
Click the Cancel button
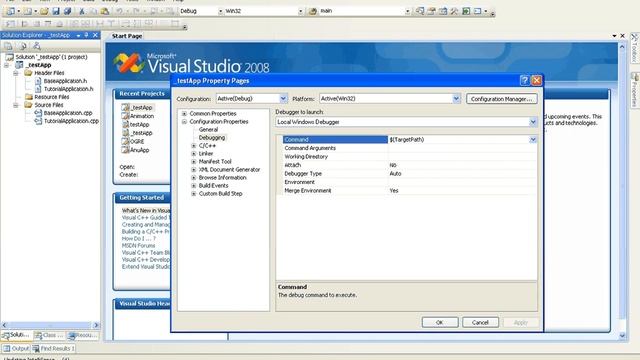click(480, 322)
